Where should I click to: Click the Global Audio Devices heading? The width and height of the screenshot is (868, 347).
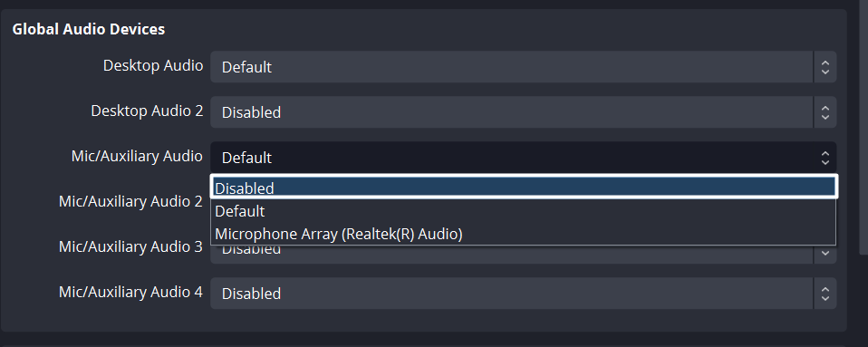pyautogui.click(x=89, y=29)
